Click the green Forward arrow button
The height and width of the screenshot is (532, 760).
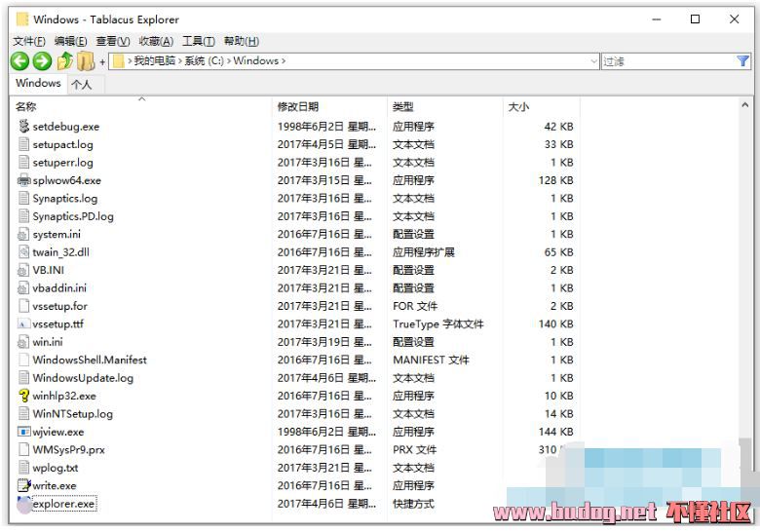42,61
